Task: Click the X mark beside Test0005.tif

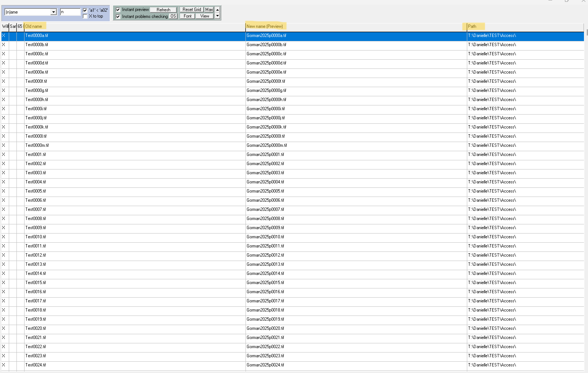Action: [x=4, y=191]
